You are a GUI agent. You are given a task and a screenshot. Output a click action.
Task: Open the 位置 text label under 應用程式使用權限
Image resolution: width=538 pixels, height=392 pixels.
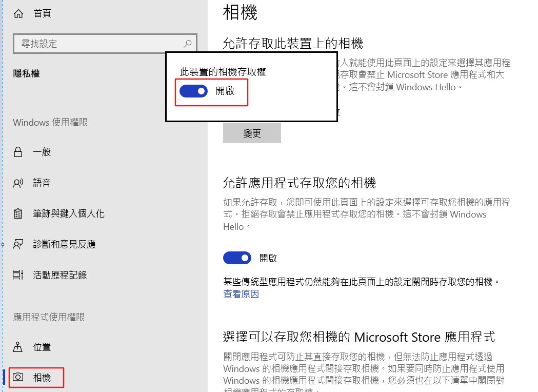click(42, 347)
